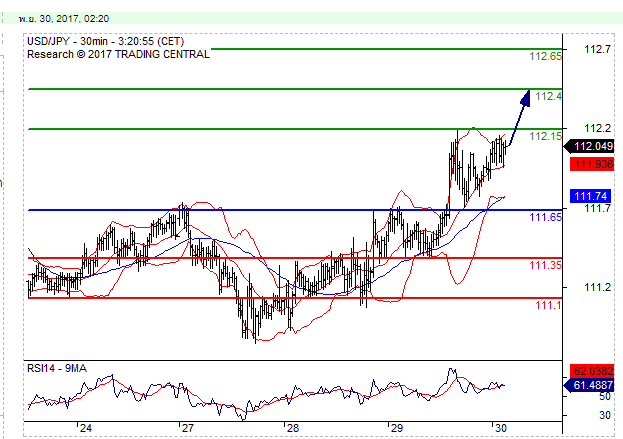Click date axis label 27

[187, 428]
